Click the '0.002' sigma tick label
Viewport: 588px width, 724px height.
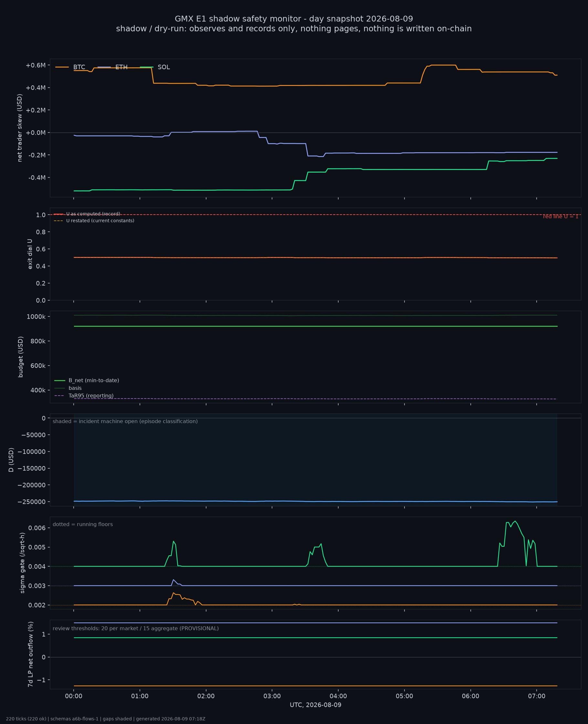(37, 605)
